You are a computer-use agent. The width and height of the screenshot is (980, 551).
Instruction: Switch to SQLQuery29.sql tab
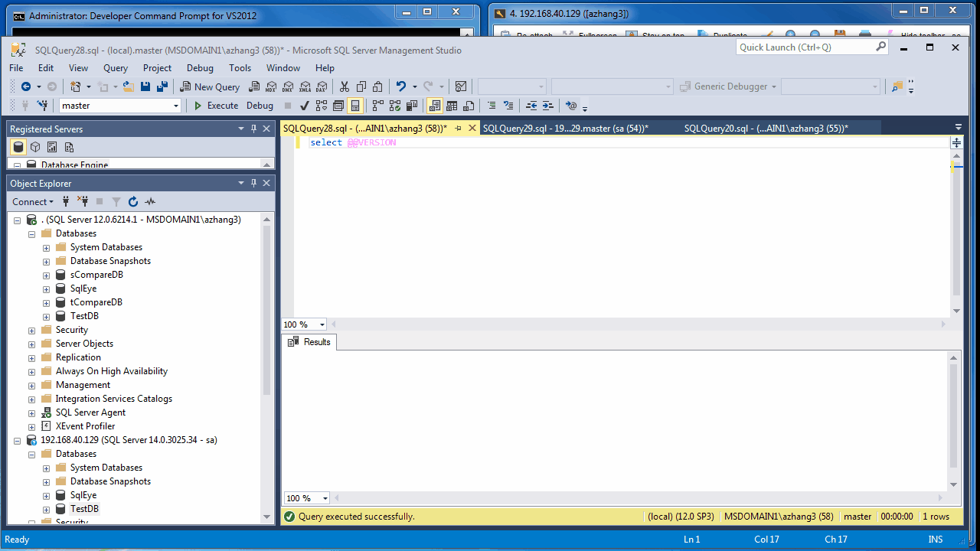coord(566,129)
